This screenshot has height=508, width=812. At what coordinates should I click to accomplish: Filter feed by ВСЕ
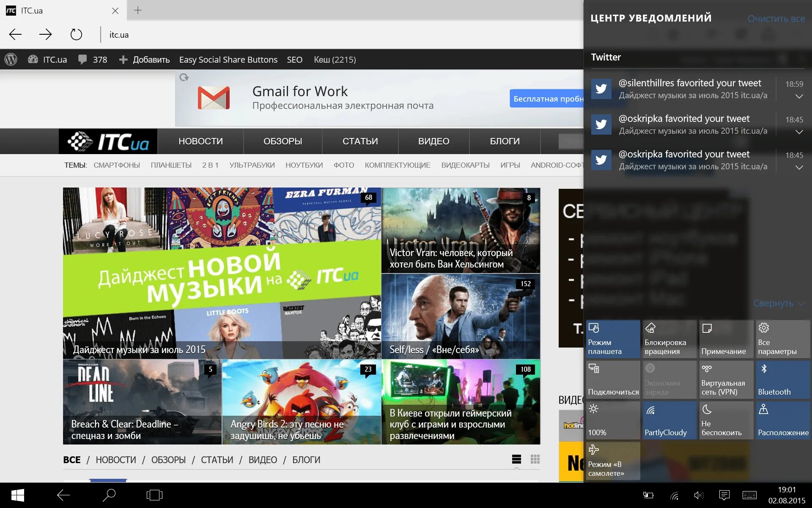point(72,460)
